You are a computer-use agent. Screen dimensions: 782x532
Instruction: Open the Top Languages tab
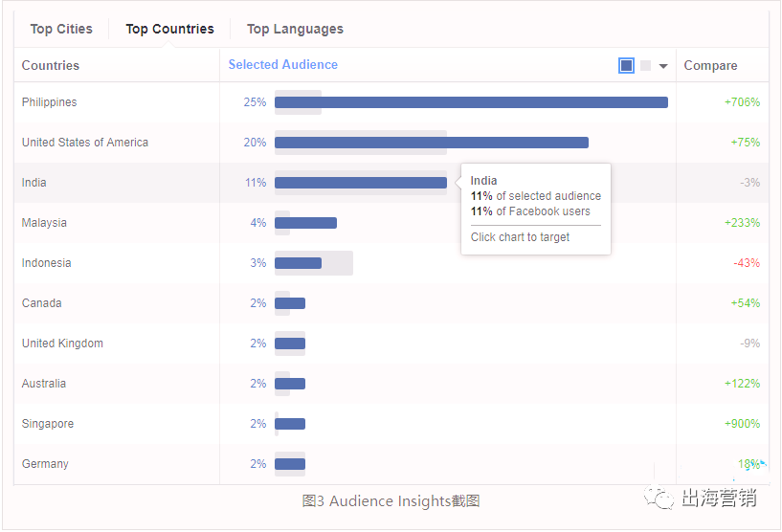(x=295, y=30)
